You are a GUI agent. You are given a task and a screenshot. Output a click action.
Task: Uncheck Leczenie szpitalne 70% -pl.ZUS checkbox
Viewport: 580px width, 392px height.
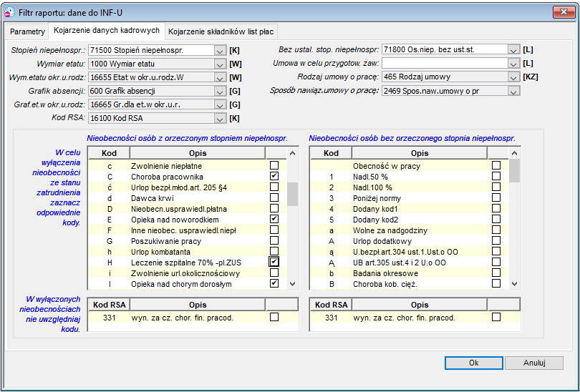pos(274,262)
